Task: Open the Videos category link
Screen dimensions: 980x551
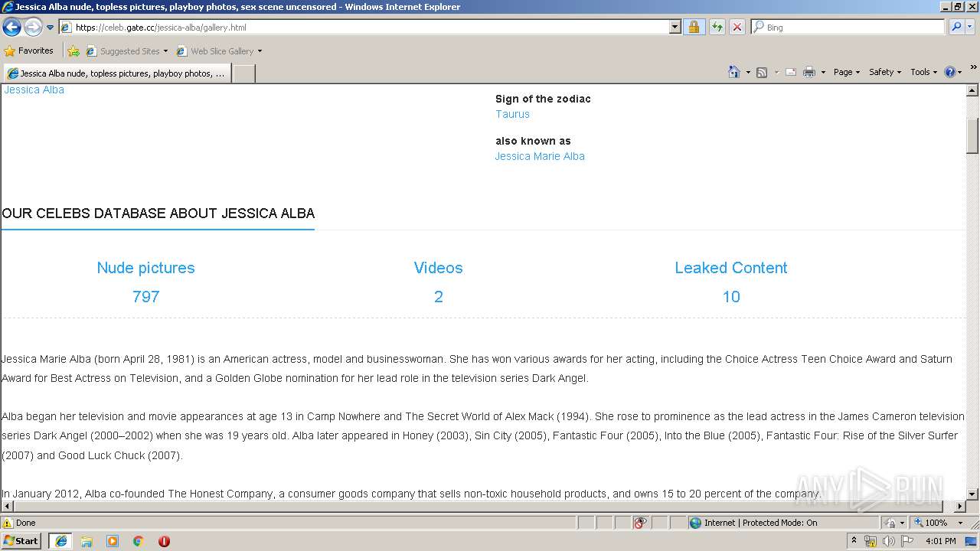Action: pyautogui.click(x=438, y=268)
